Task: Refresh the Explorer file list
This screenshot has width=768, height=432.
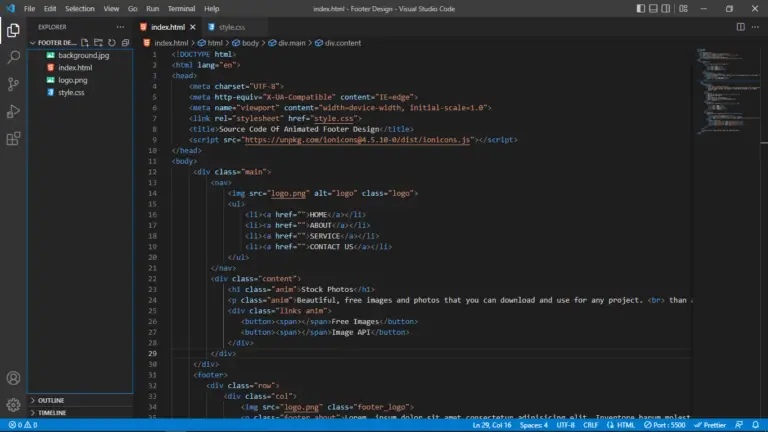Action: pos(112,43)
